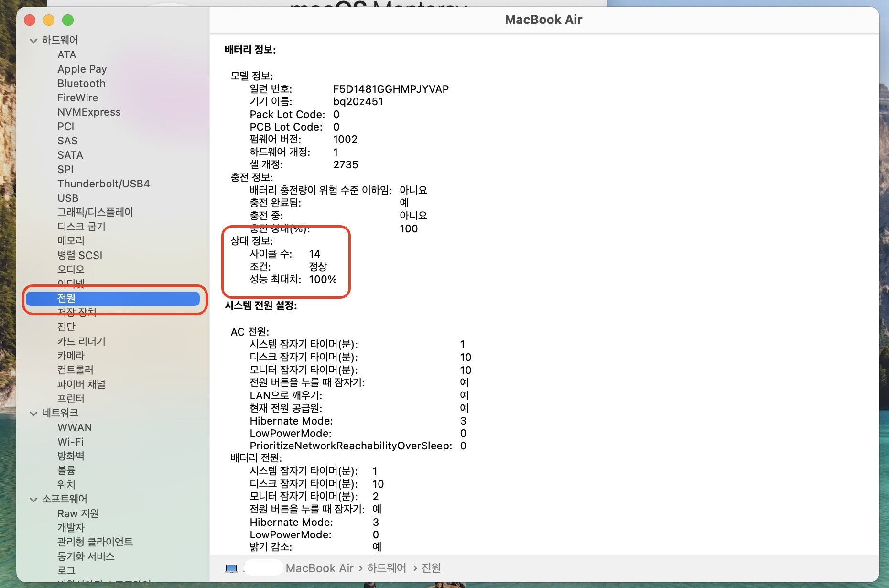Select FireWire in the sidebar
The width and height of the screenshot is (889, 588).
[78, 98]
